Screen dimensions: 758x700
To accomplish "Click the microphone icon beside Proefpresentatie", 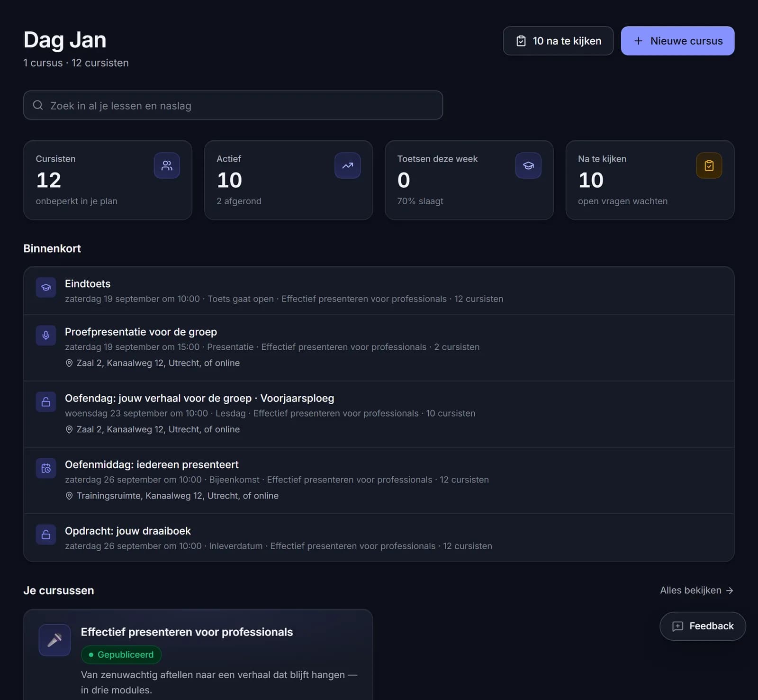I will tap(46, 336).
